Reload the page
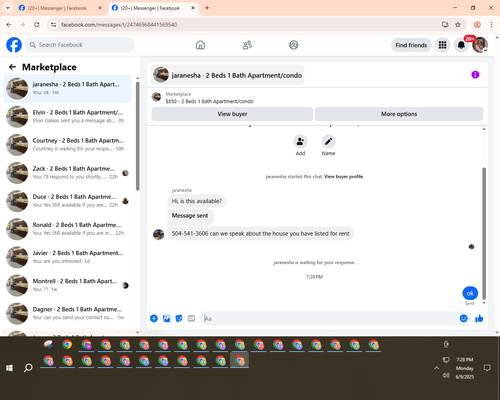The width and height of the screenshot is (500, 400). pos(37,24)
